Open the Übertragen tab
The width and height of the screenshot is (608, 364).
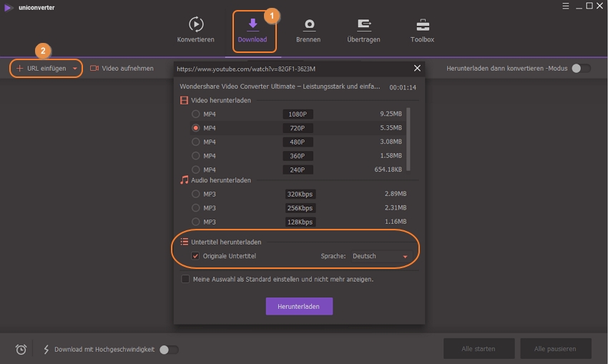363,30
